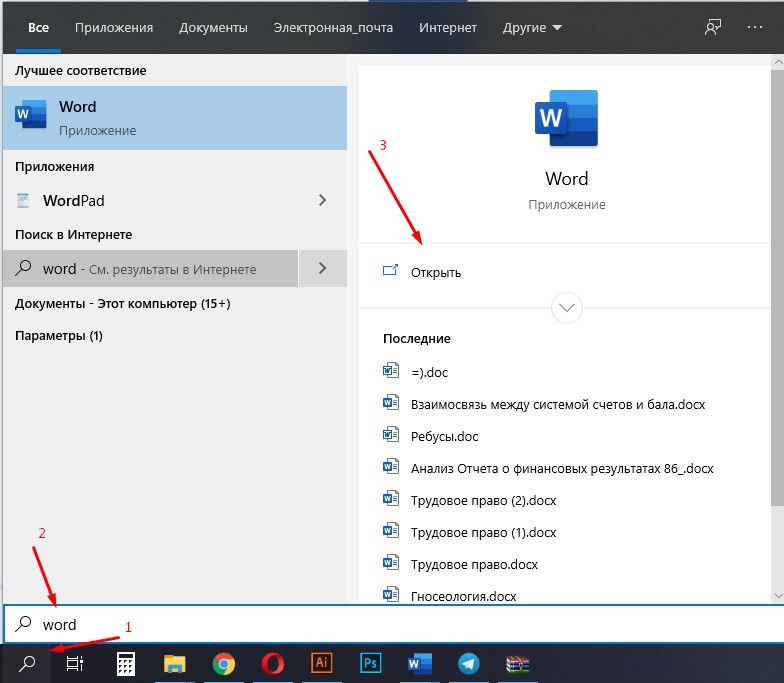Open WinRAR from the taskbar
784x683 pixels.
tap(517, 663)
